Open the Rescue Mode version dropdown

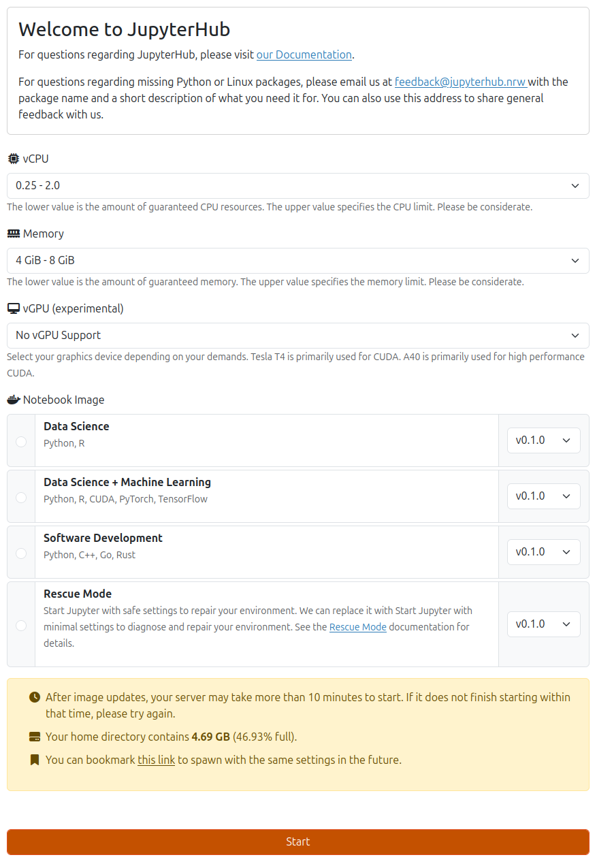pos(543,624)
